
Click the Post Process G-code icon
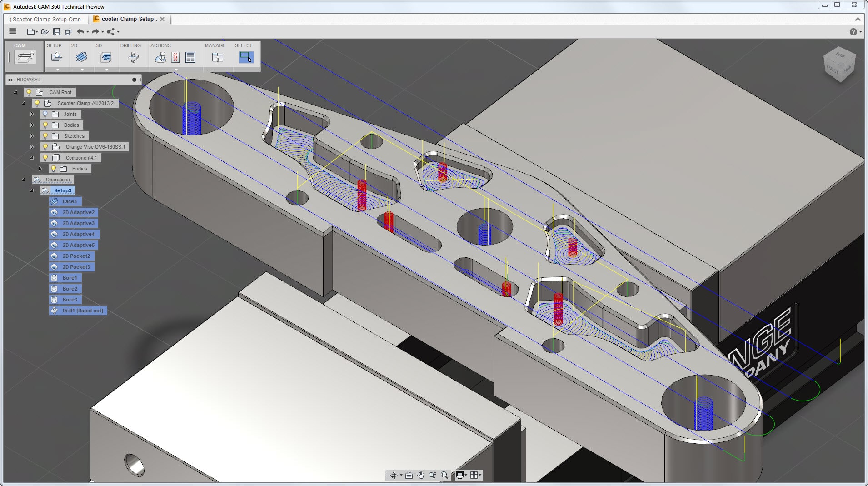175,57
